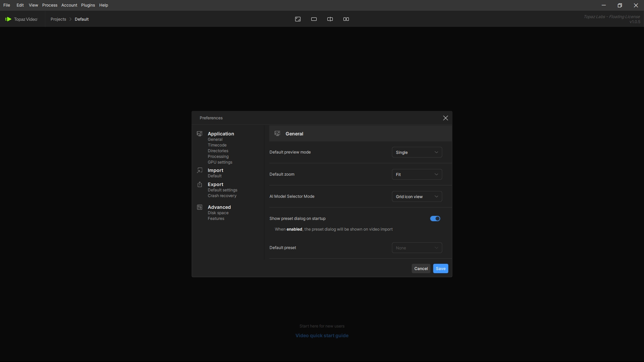644x362 pixels.
Task: Select the single view layout icon
Action: point(314,19)
